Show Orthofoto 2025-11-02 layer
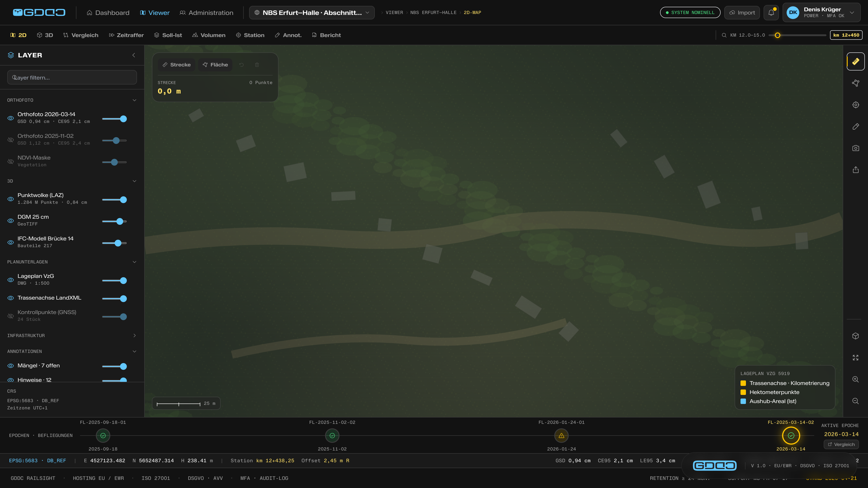 pyautogui.click(x=11, y=140)
